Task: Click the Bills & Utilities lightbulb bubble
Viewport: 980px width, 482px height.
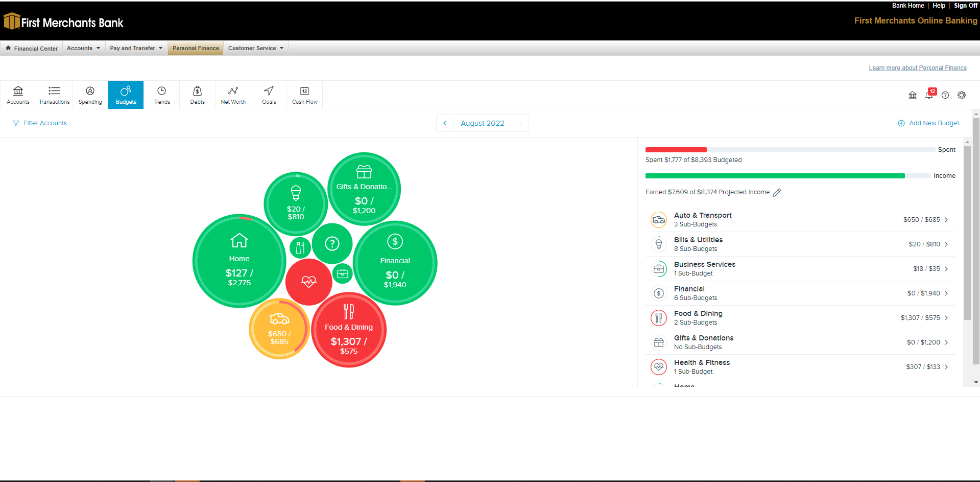Action: pyautogui.click(x=296, y=203)
